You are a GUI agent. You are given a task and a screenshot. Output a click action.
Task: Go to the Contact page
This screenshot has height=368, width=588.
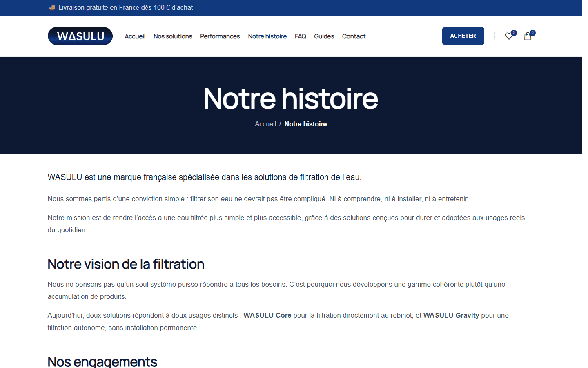(354, 36)
